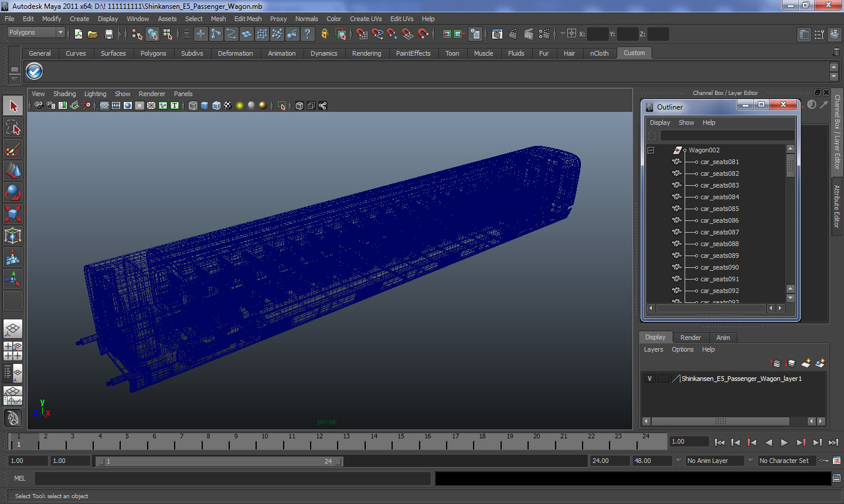This screenshot has width=844, height=504.
Task: Click the lock selection padlock icon
Action: (x=325, y=34)
